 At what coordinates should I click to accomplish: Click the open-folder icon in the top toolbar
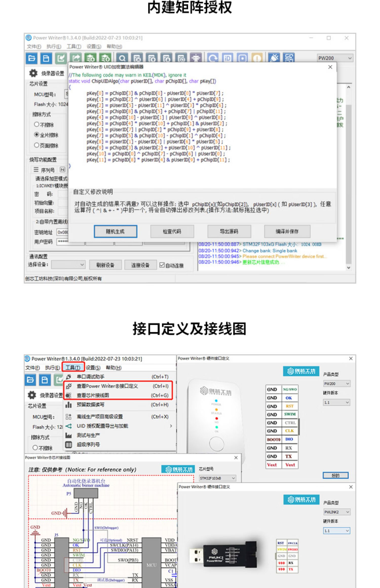(32, 58)
